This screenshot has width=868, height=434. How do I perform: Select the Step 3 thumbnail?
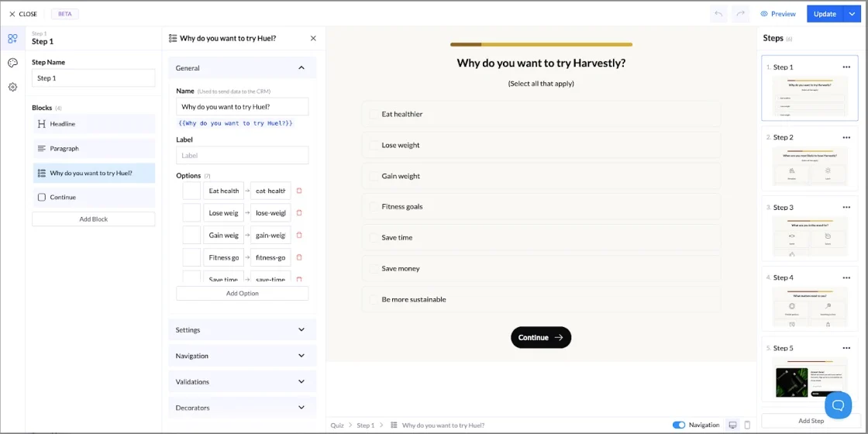810,236
